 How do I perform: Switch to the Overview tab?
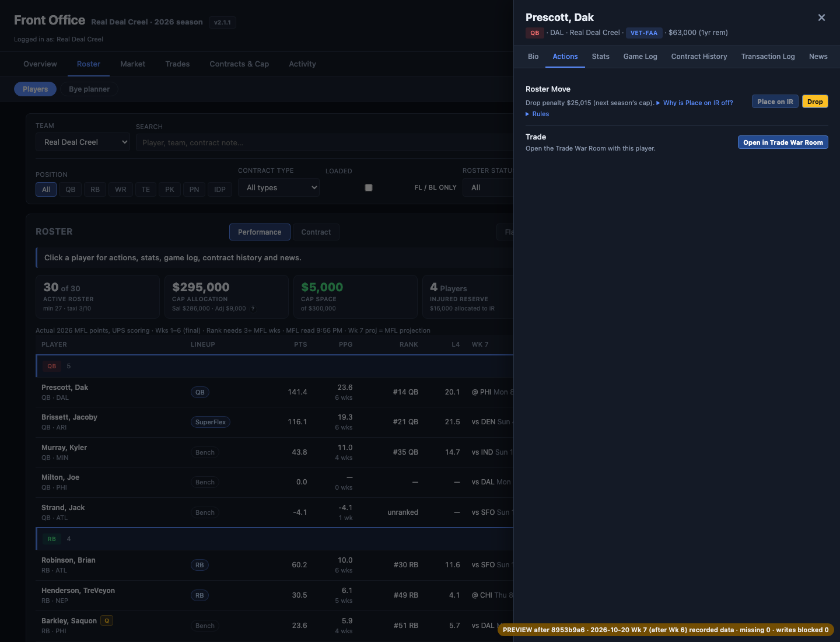pos(40,64)
